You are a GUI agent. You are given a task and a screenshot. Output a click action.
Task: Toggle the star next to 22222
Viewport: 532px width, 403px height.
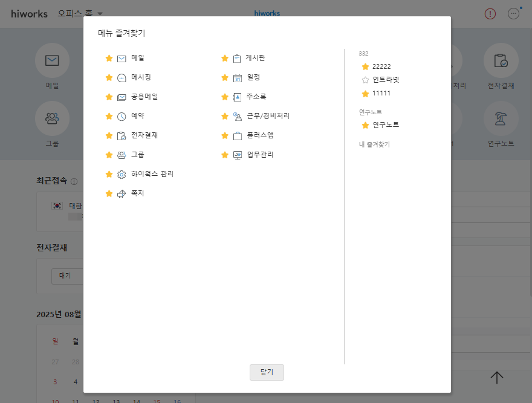click(x=365, y=66)
